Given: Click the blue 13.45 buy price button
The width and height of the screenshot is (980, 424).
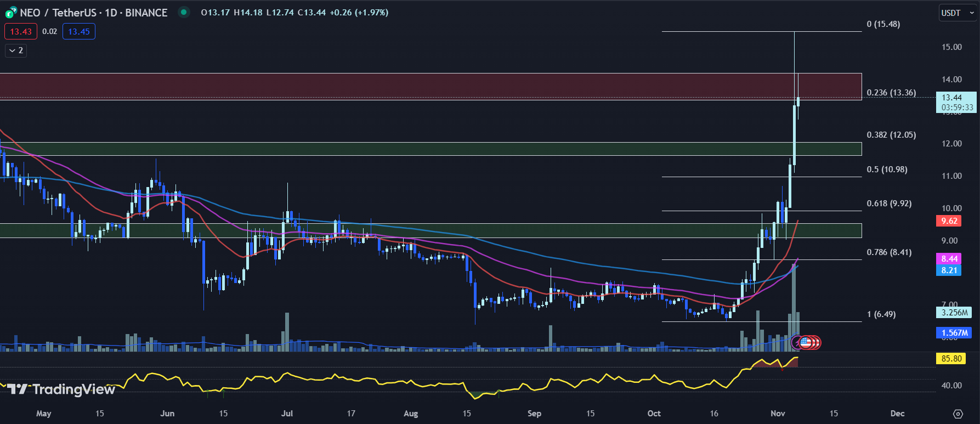Looking at the screenshot, I should [79, 32].
